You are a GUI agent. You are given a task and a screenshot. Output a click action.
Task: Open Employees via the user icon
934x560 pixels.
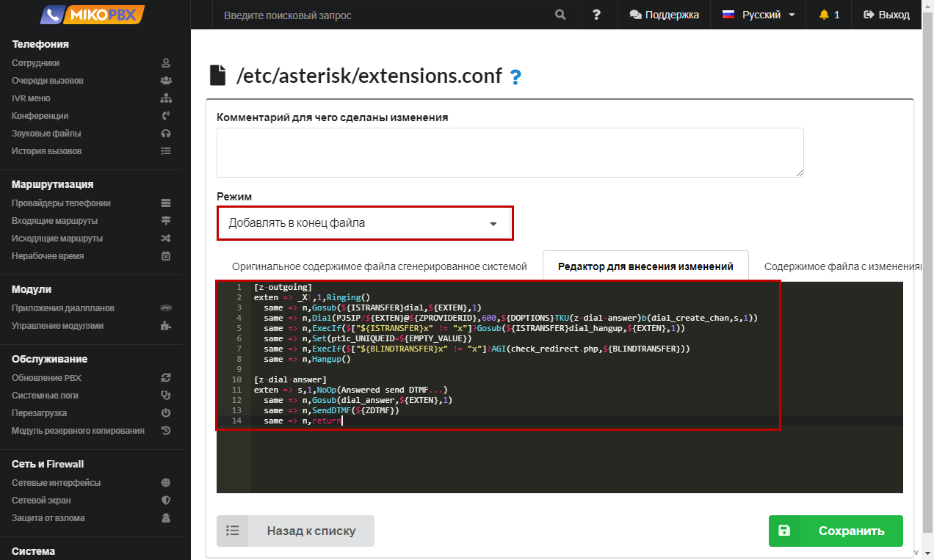click(x=166, y=63)
